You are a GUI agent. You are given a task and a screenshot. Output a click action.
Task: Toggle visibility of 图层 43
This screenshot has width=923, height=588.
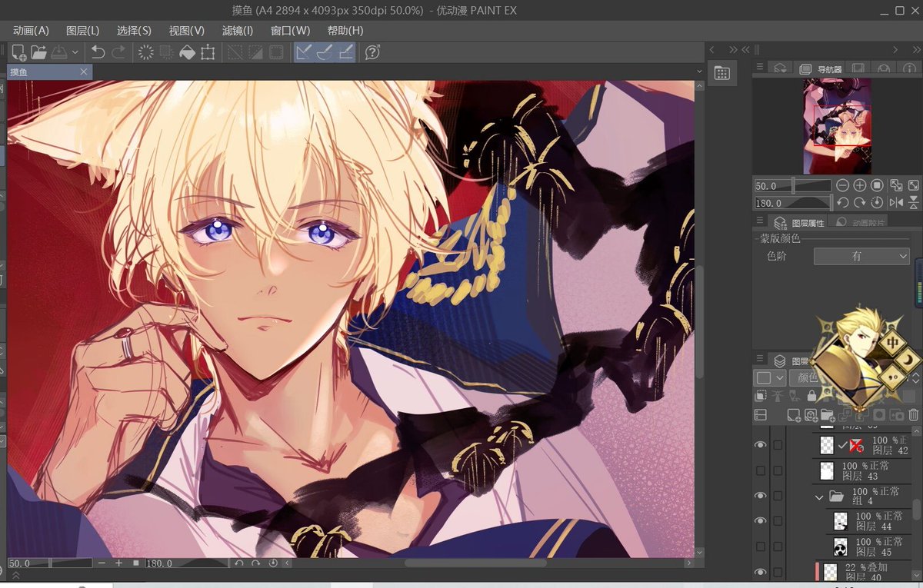coord(760,470)
